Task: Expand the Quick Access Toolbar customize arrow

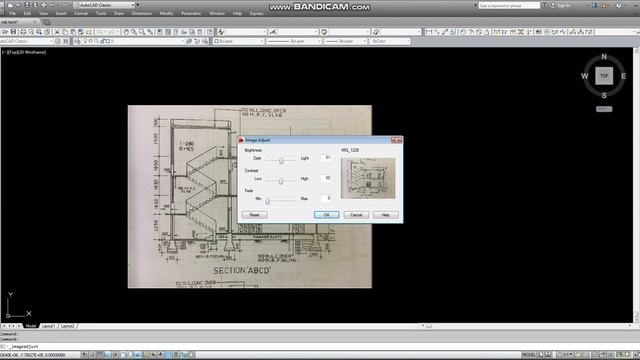Action: point(138,5)
